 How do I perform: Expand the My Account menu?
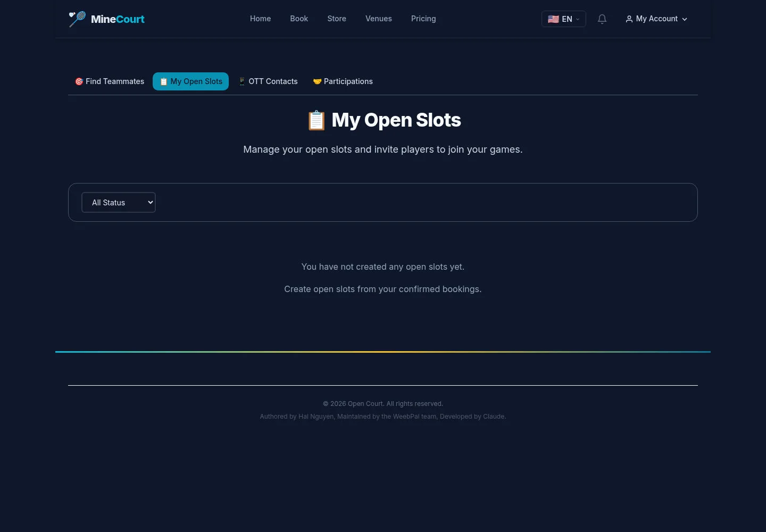(656, 19)
